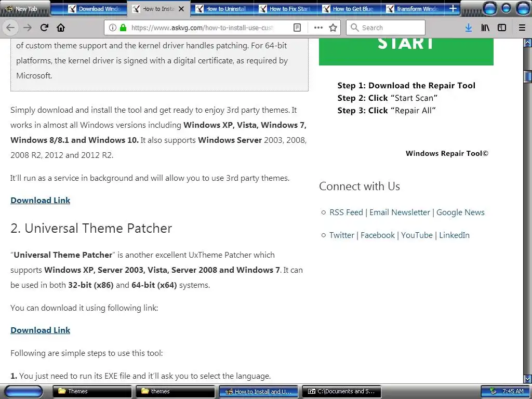Bookmark this page with star icon

pos(333,28)
